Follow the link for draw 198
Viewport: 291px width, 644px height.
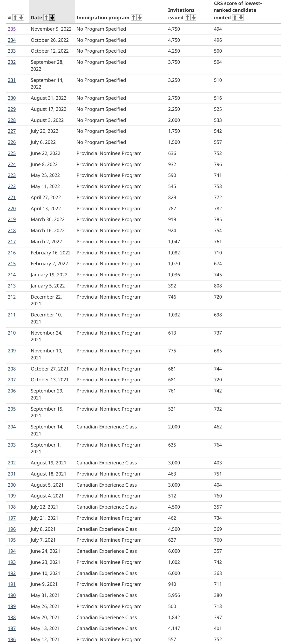coord(12,507)
